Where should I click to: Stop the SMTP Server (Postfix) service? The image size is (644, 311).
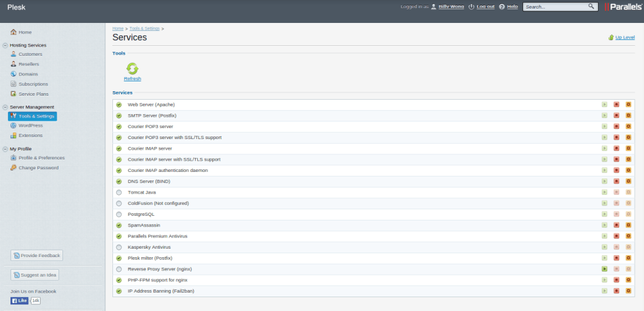point(616,115)
